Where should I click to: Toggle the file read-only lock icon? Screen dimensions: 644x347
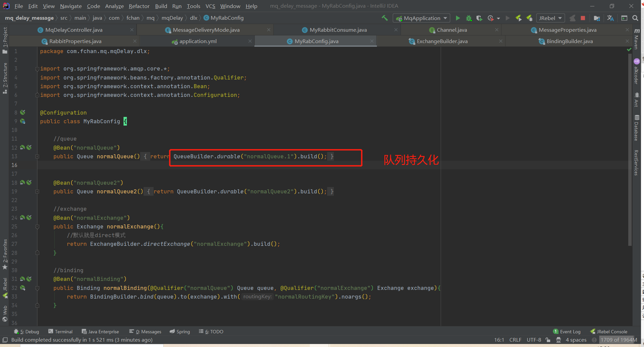click(548, 340)
